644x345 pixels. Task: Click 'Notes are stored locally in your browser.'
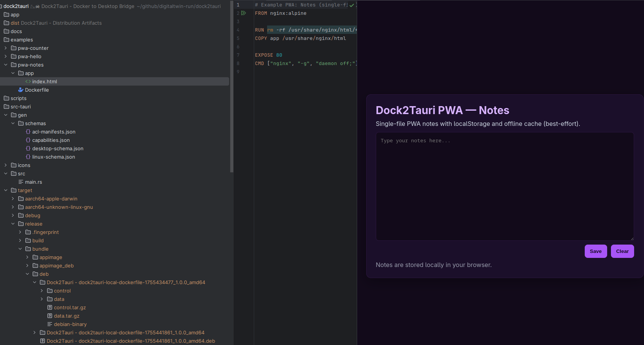click(x=434, y=265)
